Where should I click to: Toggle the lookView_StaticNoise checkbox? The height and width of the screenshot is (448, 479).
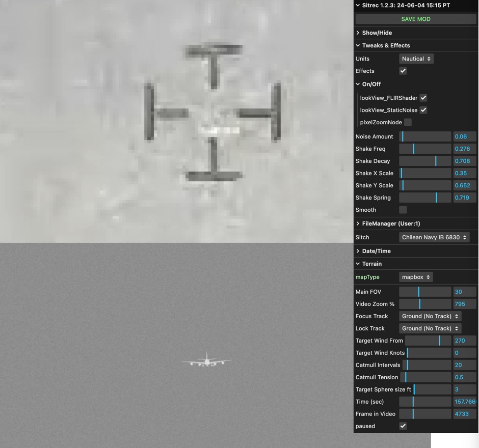pos(423,110)
